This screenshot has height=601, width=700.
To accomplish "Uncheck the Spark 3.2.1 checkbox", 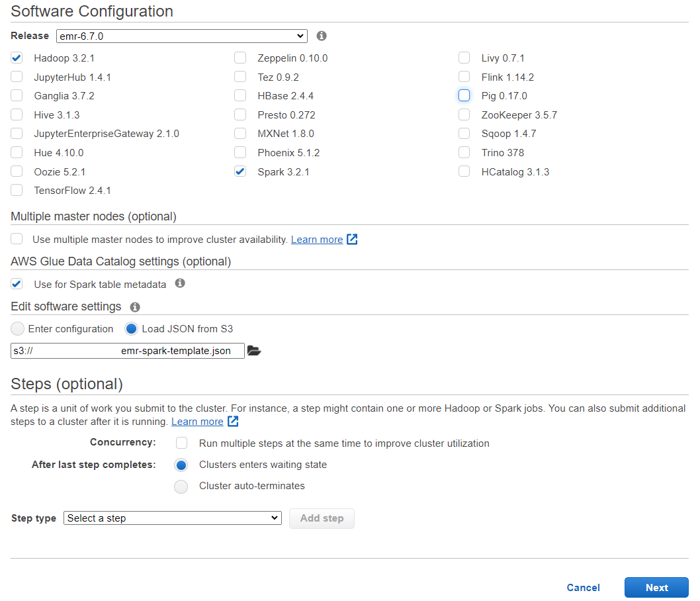I will click(x=240, y=171).
